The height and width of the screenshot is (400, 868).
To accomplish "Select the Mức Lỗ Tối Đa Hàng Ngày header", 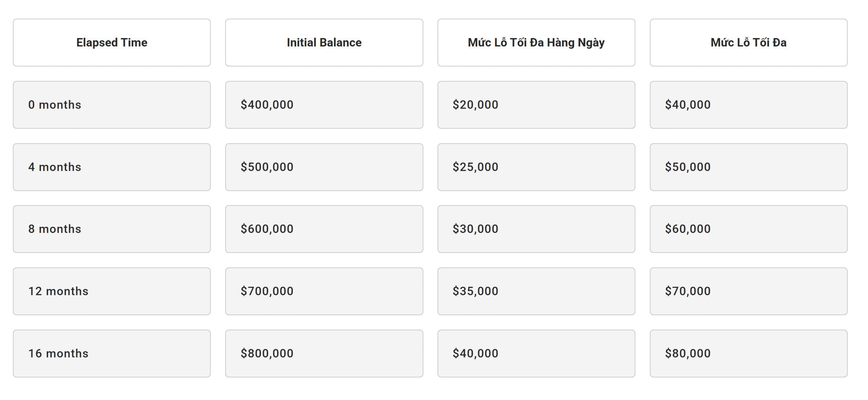I will 536,42.
